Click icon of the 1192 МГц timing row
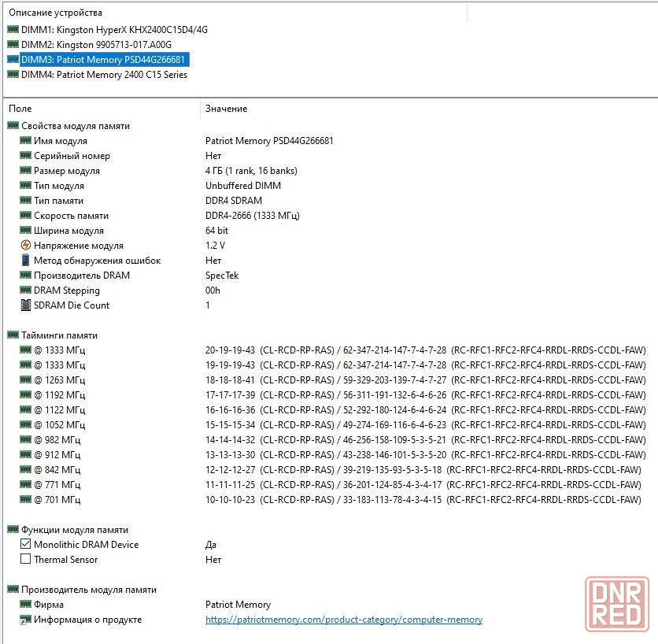Image resolution: width=658 pixels, height=644 pixels. pos(26,394)
